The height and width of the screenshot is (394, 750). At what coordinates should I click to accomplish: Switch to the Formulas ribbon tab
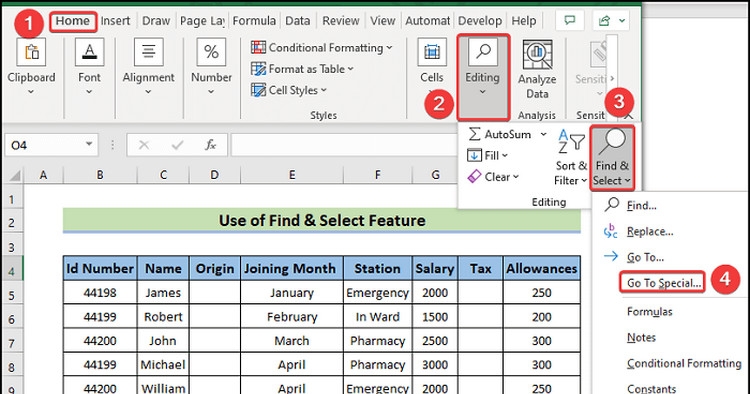pyautogui.click(x=254, y=21)
